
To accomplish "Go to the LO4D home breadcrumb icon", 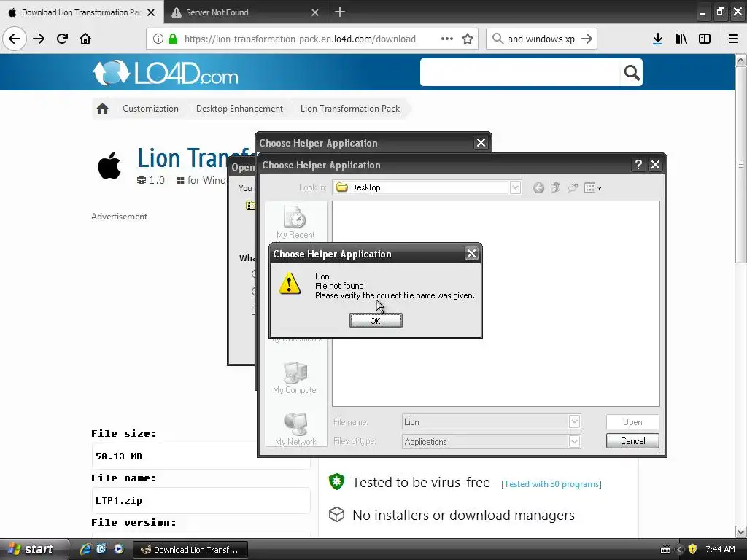I will tap(102, 109).
